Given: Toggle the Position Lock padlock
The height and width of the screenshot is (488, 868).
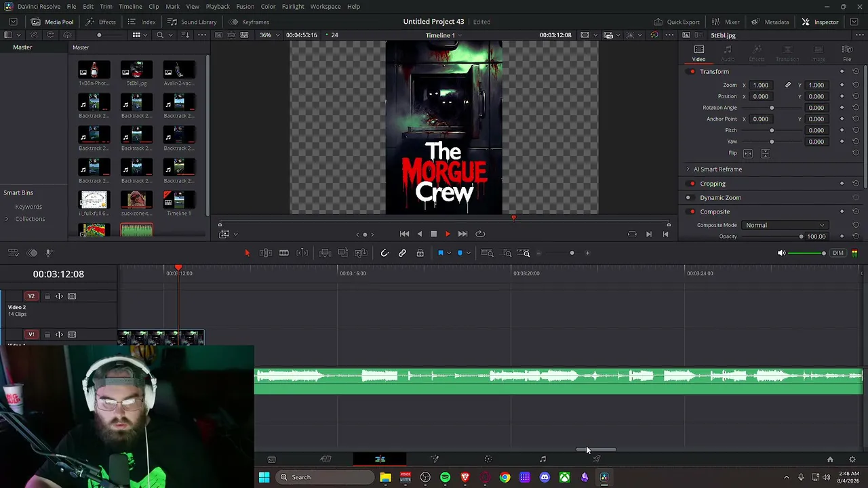Looking at the screenshot, I should click(420, 253).
